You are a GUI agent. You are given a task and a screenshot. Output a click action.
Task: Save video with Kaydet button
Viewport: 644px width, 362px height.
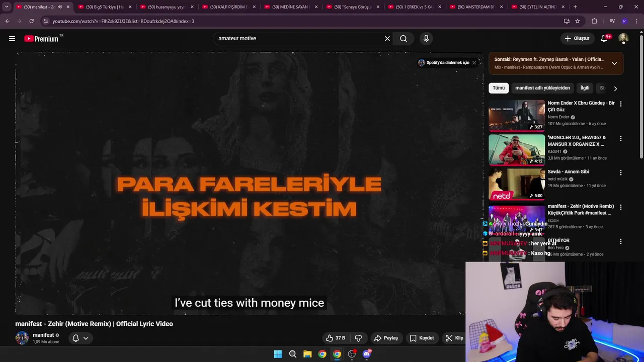click(x=422, y=338)
